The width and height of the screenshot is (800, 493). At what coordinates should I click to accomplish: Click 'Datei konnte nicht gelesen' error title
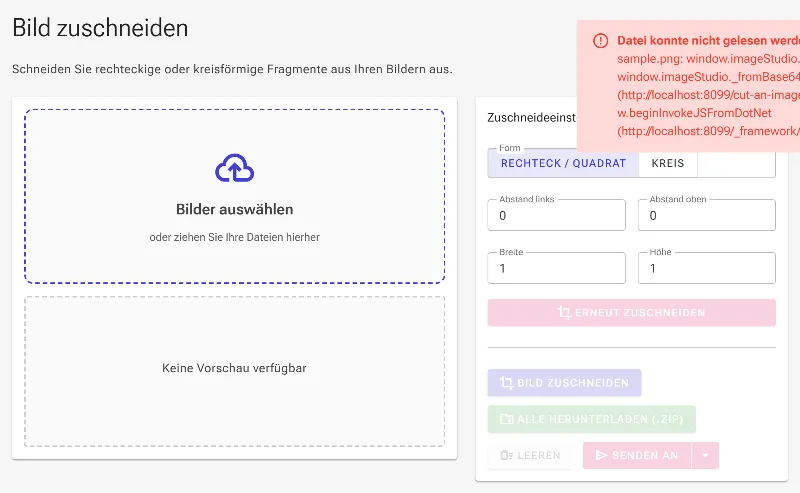pyautogui.click(x=709, y=41)
